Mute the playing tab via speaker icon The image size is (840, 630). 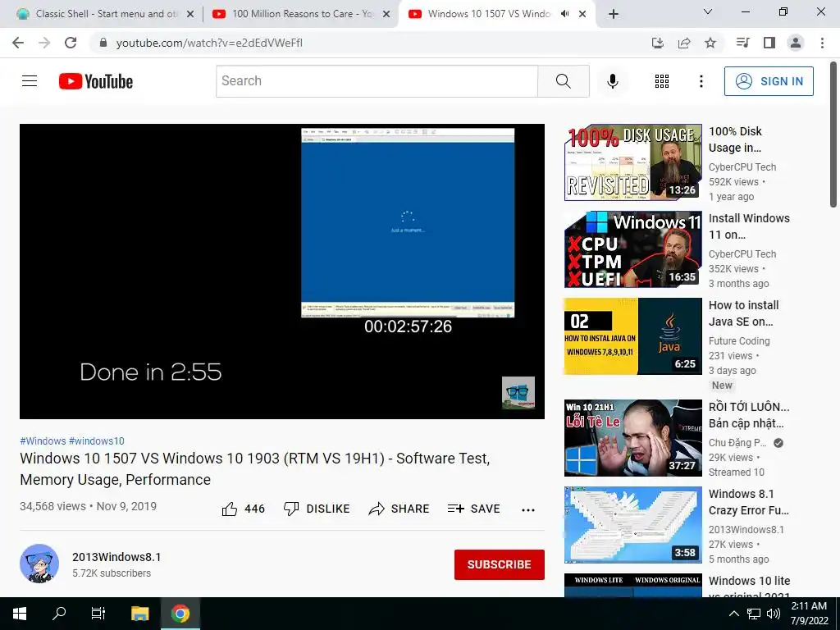(x=564, y=14)
